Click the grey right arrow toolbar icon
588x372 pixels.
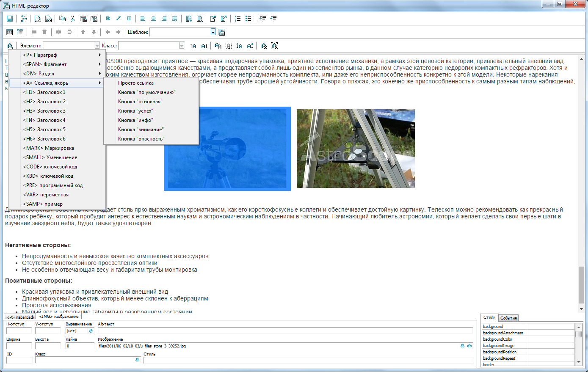pos(118,32)
